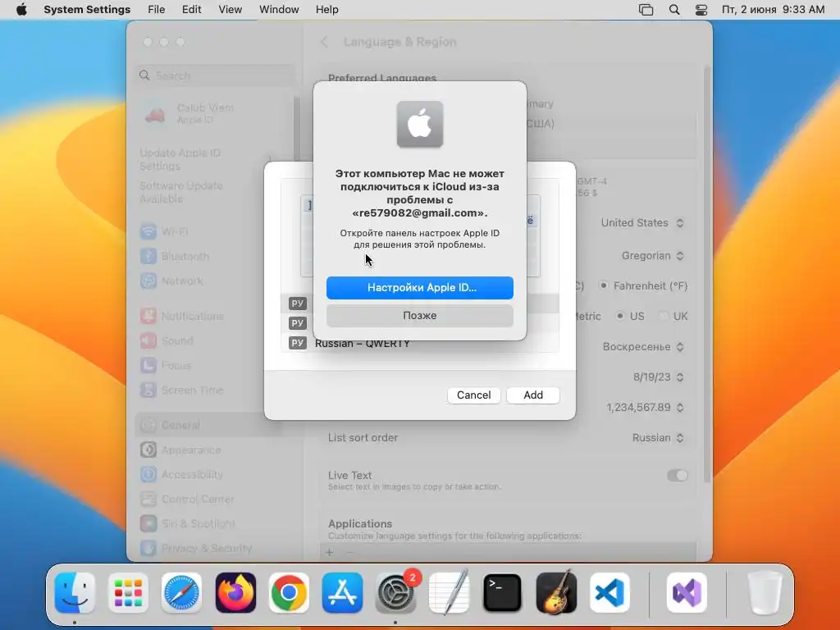Open Control Center in menu bar
Viewport: 840px width, 630px height.
701,10
